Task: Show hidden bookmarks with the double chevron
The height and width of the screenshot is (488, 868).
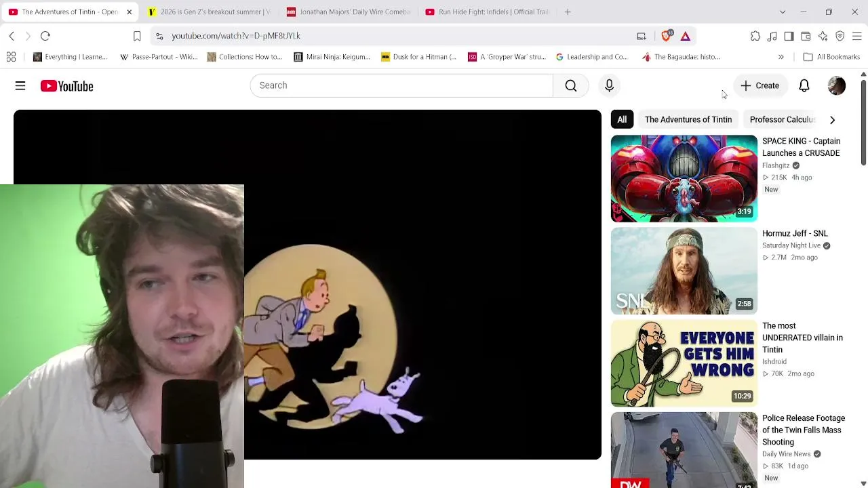Action: coord(781,57)
